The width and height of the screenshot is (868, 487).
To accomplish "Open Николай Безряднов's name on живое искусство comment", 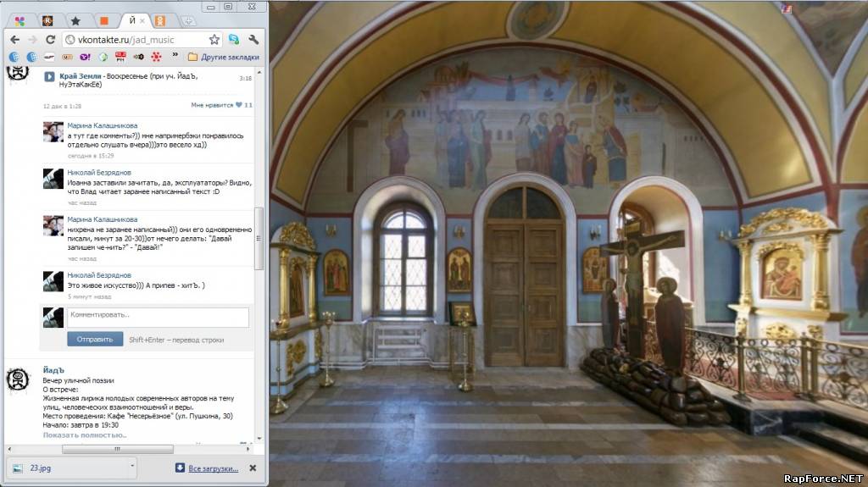I will (99, 275).
